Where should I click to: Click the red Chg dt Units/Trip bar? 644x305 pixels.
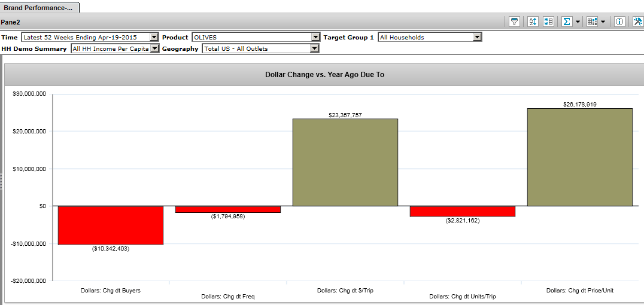click(462, 211)
